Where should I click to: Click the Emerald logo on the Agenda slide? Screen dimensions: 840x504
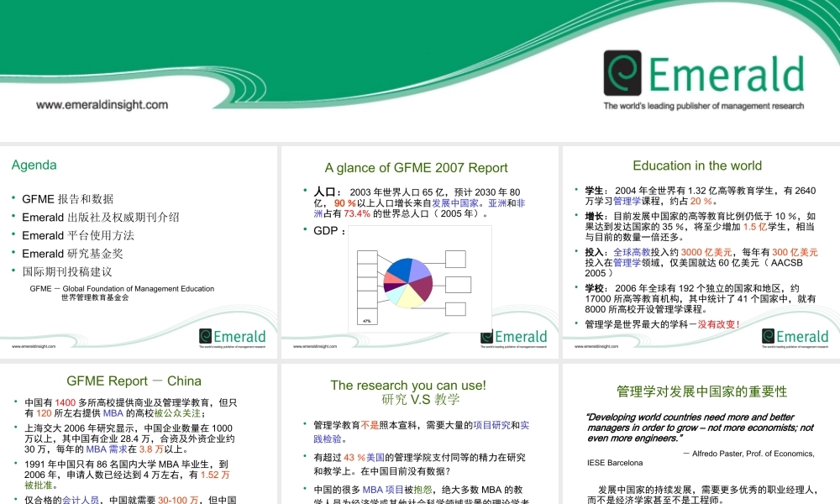tap(232, 336)
